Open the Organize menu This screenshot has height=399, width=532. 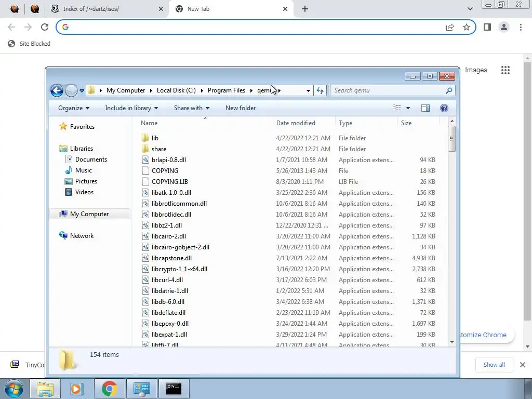click(x=74, y=108)
